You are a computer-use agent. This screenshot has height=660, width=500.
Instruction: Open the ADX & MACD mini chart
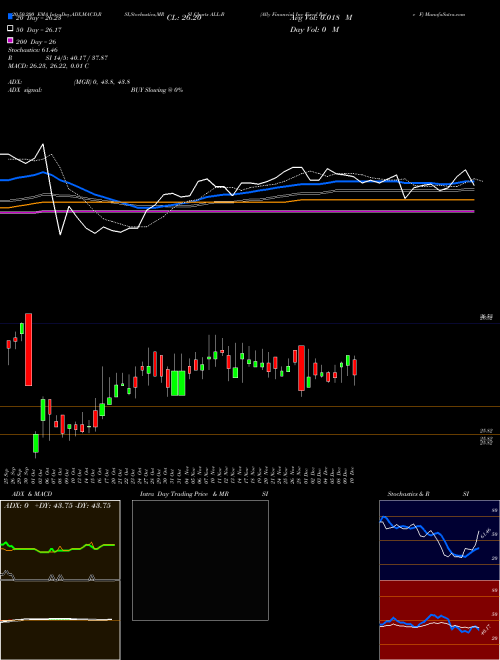(x=60, y=580)
